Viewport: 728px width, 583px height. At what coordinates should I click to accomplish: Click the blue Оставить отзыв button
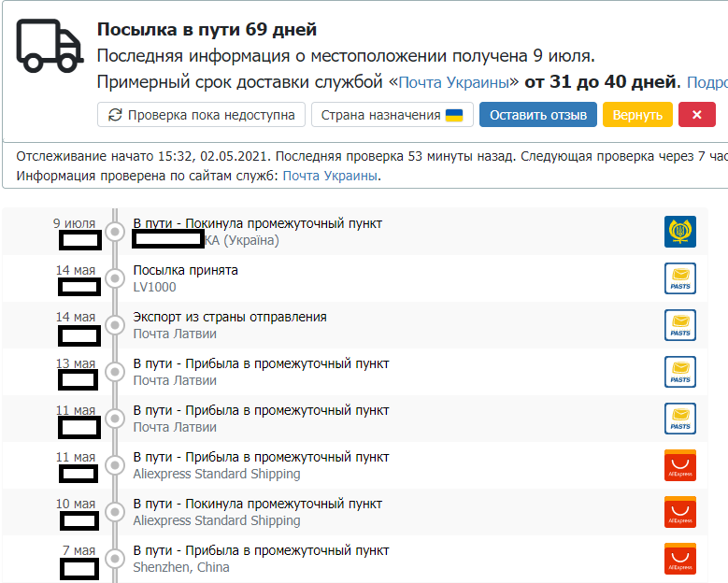pyautogui.click(x=538, y=115)
